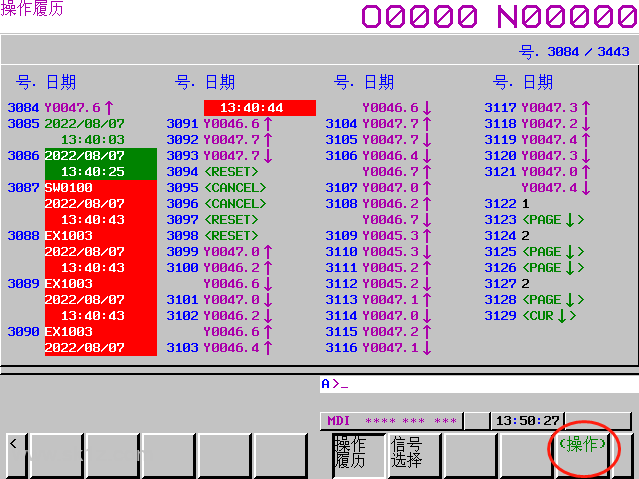Click the O0000 N00000 program number
The image size is (639, 479).
(x=500, y=17)
